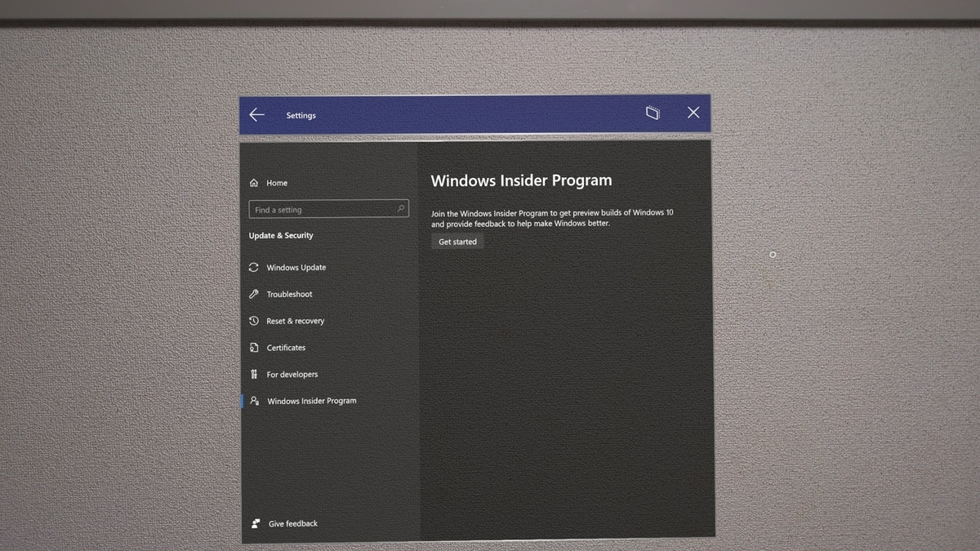Click the Settings title text
Screen dimensions: 980x551
tap(301, 115)
